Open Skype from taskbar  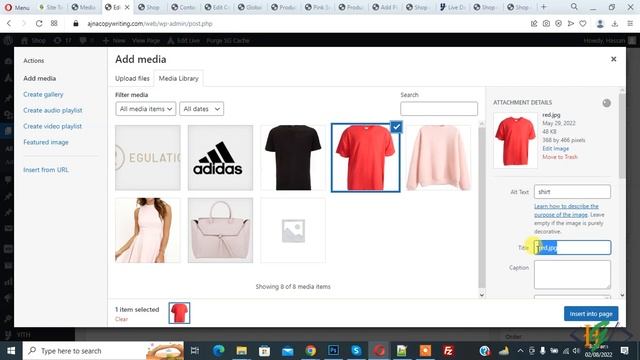tap(356, 351)
